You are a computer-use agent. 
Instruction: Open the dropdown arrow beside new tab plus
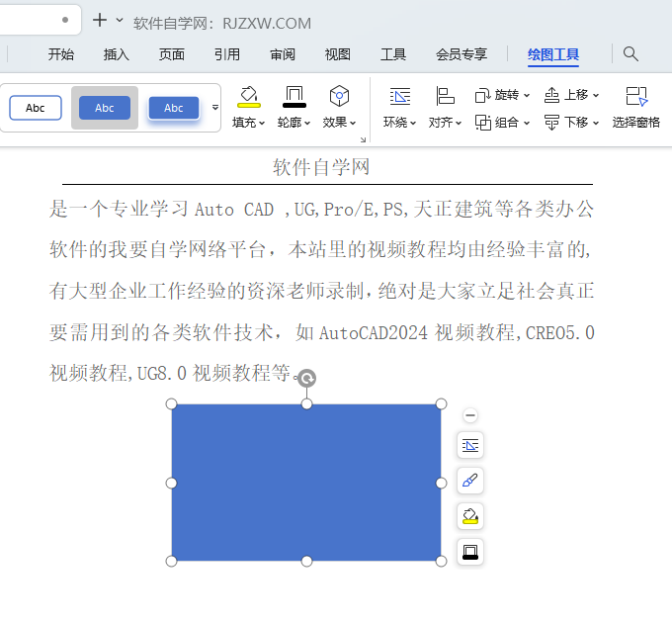pos(120,20)
